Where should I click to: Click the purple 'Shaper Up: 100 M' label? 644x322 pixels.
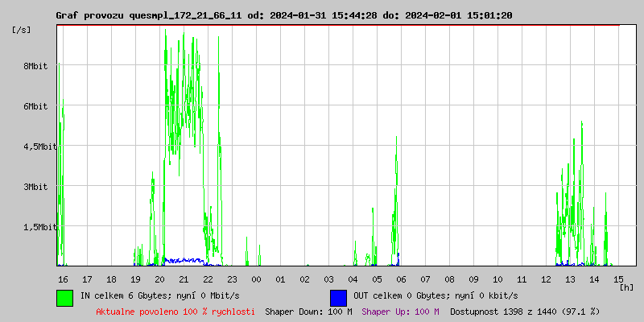coord(400,311)
